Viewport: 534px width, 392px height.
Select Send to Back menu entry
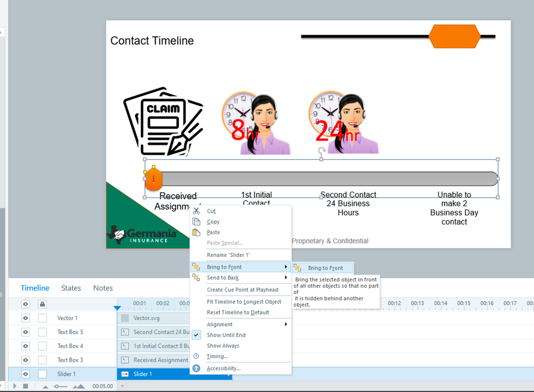pyautogui.click(x=241, y=278)
